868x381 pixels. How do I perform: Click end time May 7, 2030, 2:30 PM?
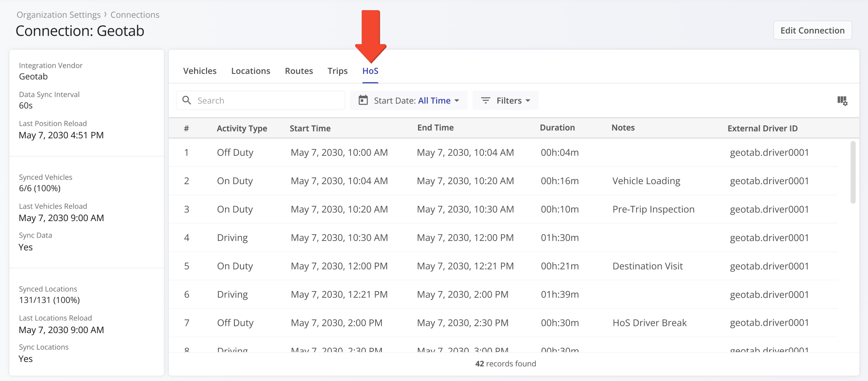(x=462, y=323)
